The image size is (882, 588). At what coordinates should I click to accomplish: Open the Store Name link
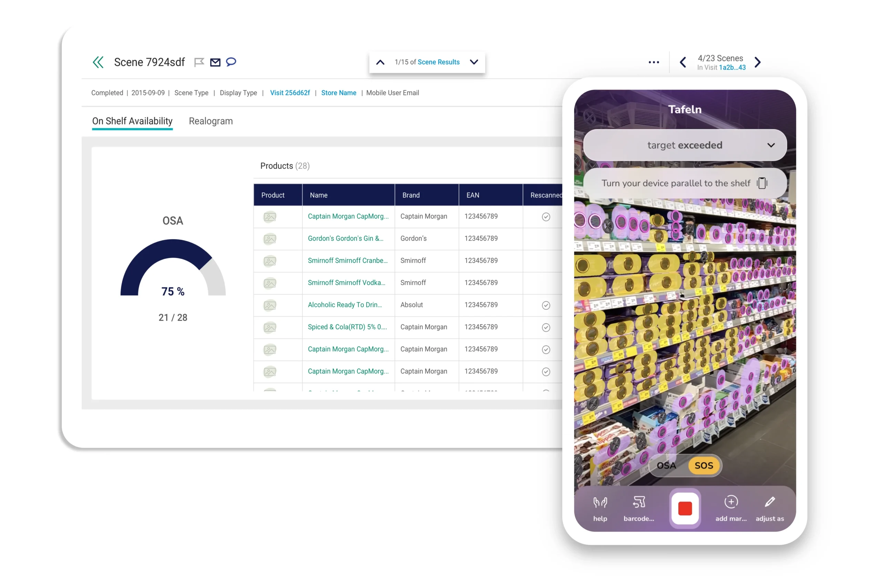(x=339, y=93)
